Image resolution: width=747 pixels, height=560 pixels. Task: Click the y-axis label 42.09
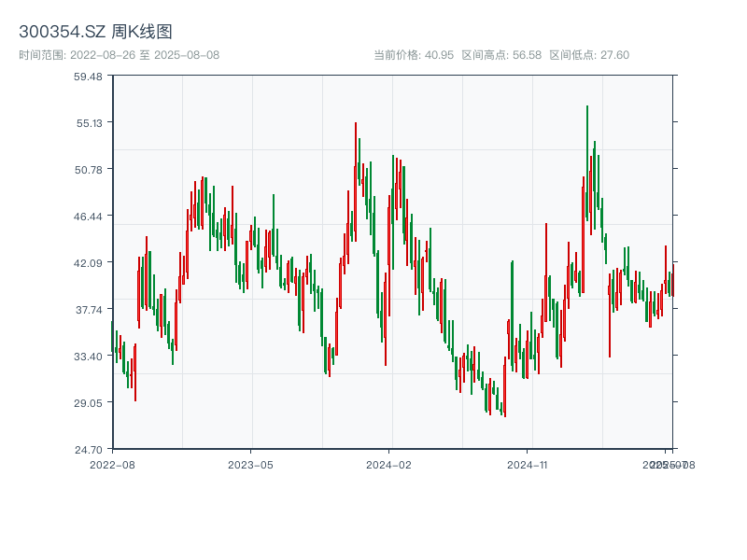pyautogui.click(x=88, y=263)
